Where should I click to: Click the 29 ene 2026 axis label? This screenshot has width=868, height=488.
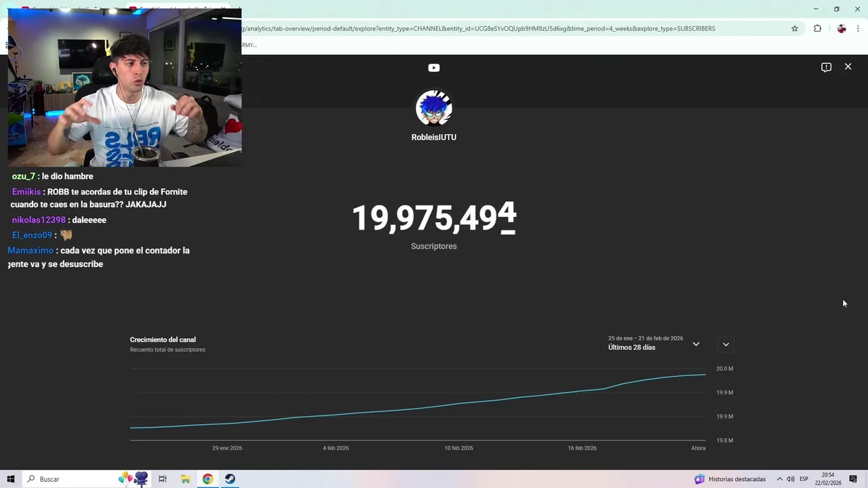point(227,448)
